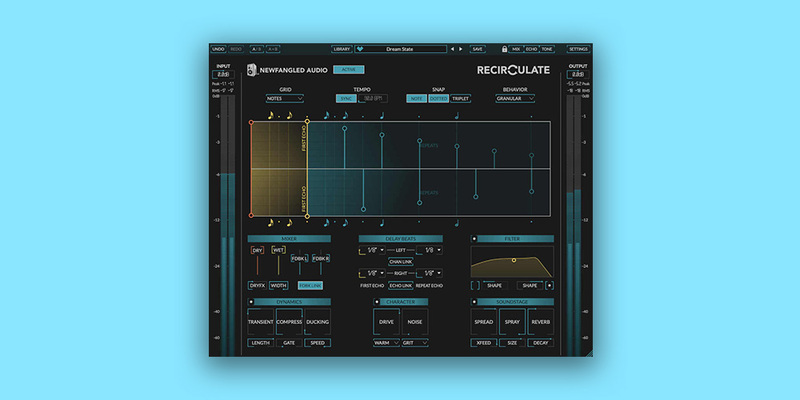Click the Spray soundstage pad
800x400 pixels.
point(512,322)
